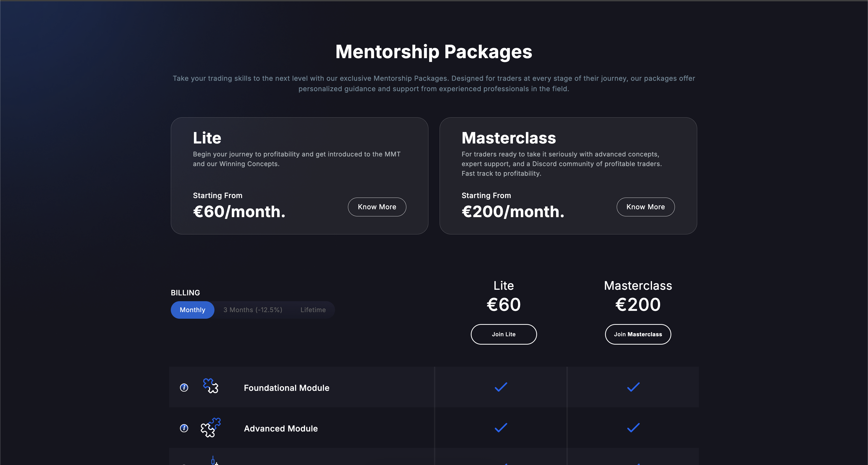Open Know More for Lite package

coord(377,207)
